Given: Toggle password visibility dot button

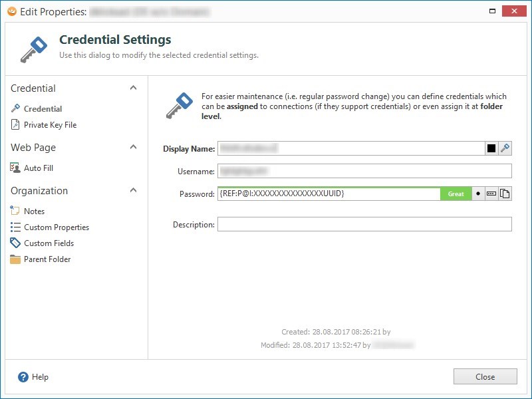Looking at the screenshot, I should [478, 194].
